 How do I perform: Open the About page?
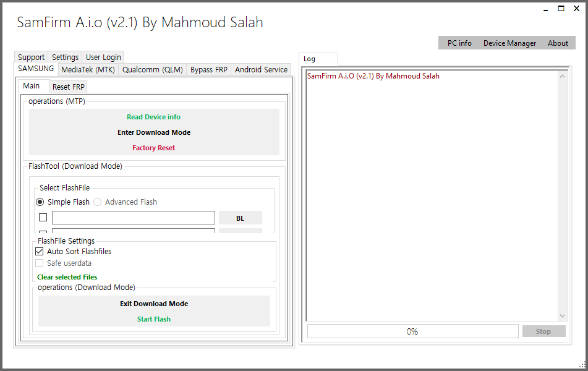click(x=558, y=43)
